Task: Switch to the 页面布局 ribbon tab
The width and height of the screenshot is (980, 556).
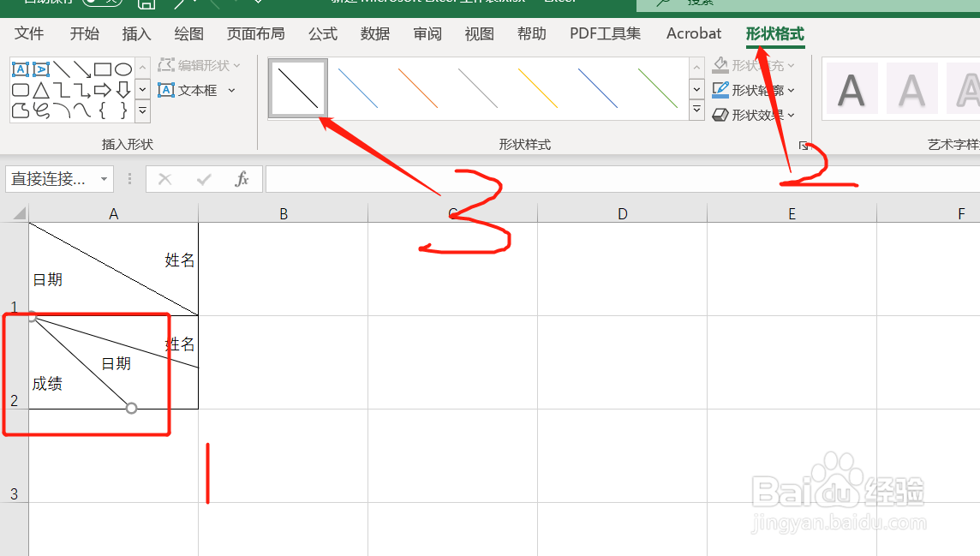Action: click(255, 33)
